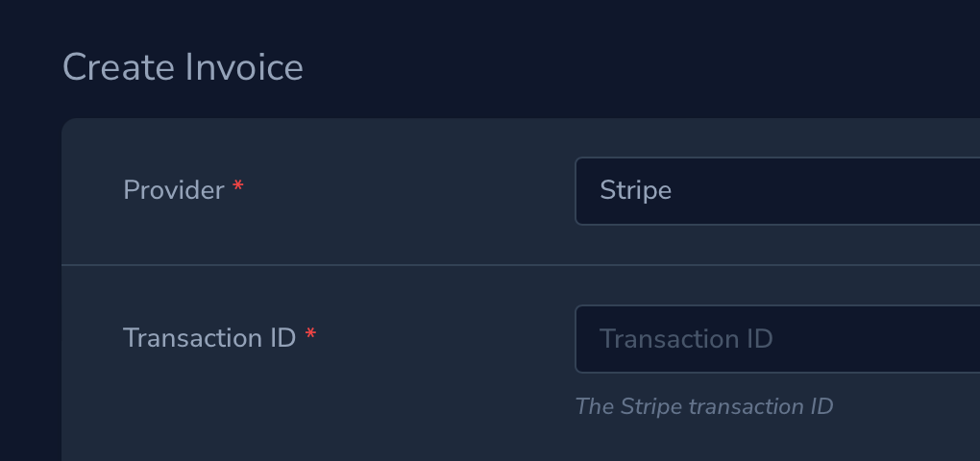Click the Provider field label
The height and width of the screenshot is (461, 980).
point(173,190)
